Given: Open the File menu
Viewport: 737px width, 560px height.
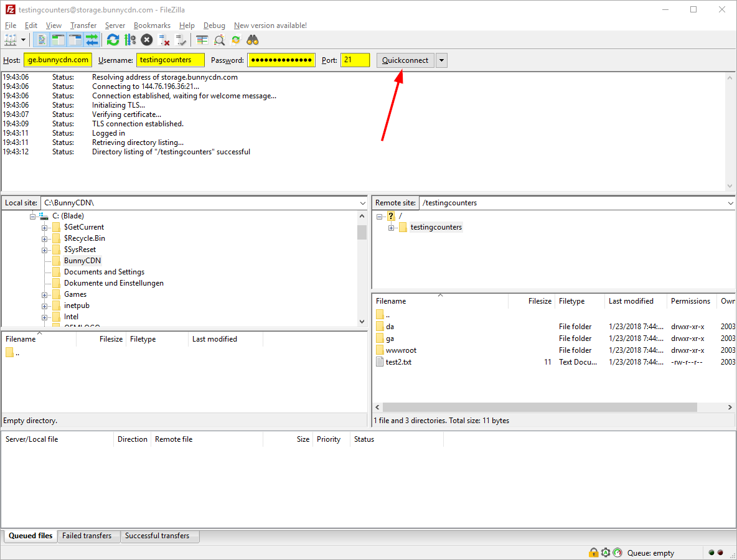Looking at the screenshot, I should pos(11,26).
